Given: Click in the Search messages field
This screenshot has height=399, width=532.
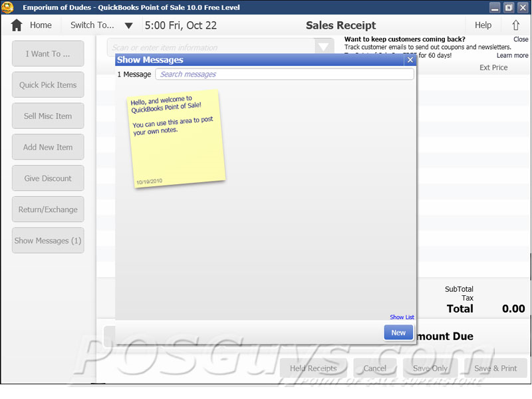Looking at the screenshot, I should pos(284,74).
